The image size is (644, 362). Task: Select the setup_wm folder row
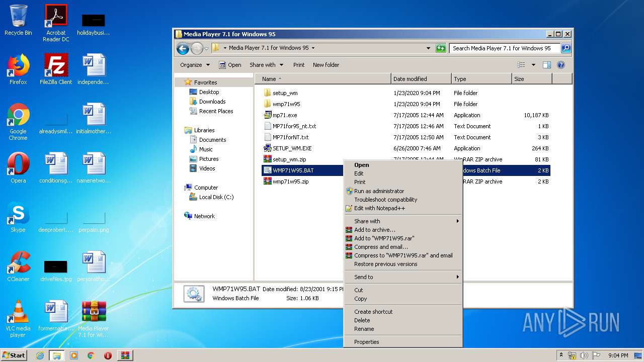pyautogui.click(x=407, y=93)
